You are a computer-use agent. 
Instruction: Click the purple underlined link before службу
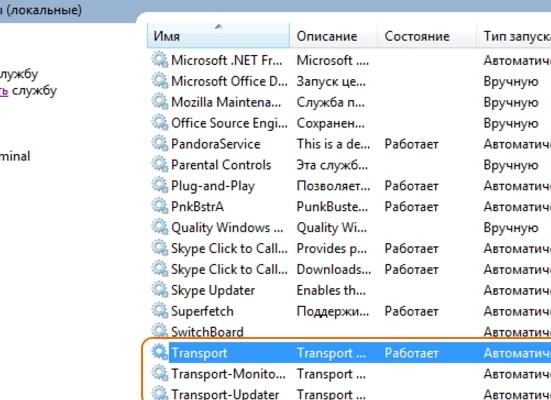4,91
